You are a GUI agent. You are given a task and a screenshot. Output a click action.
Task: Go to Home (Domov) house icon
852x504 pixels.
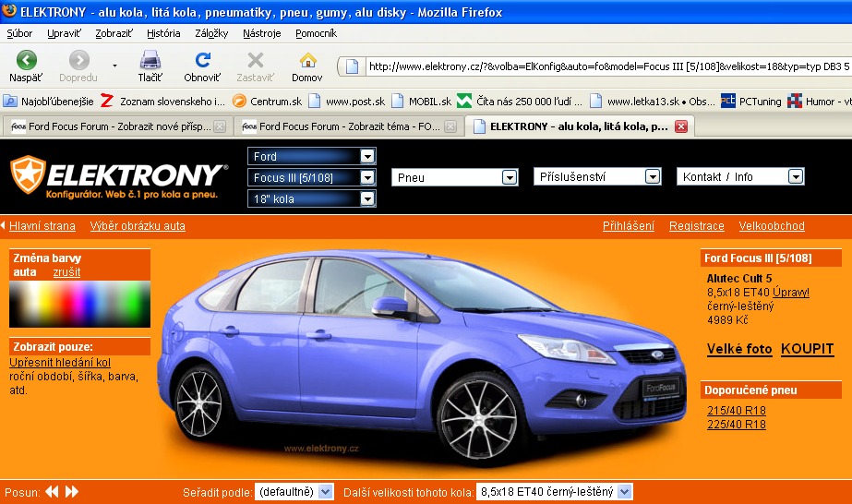point(307,61)
